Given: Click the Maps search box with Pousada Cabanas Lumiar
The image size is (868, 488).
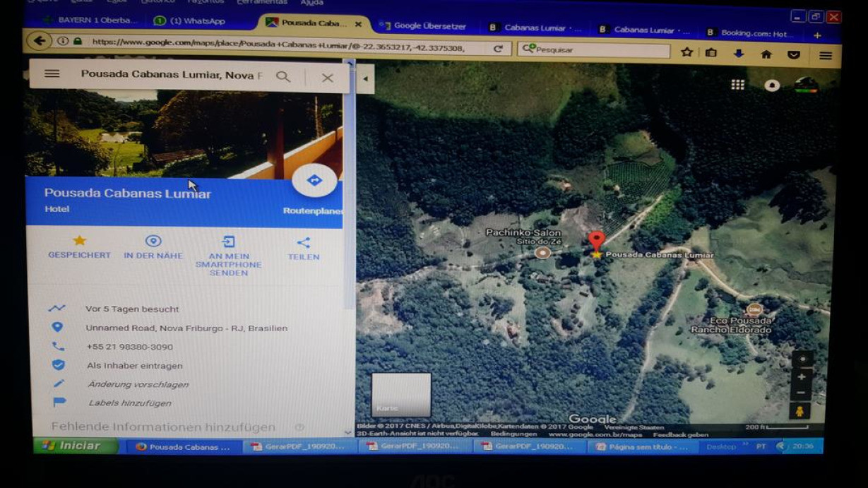Looking at the screenshot, I should 171,75.
